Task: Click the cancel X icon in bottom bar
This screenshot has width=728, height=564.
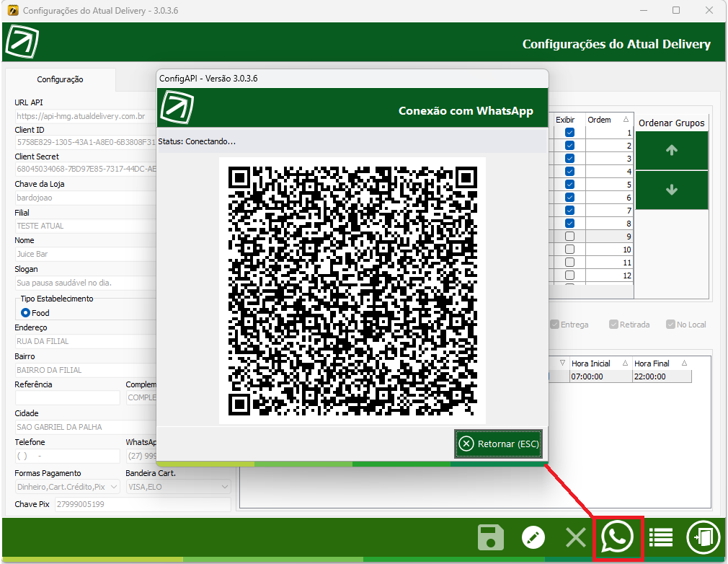Action: [576, 537]
